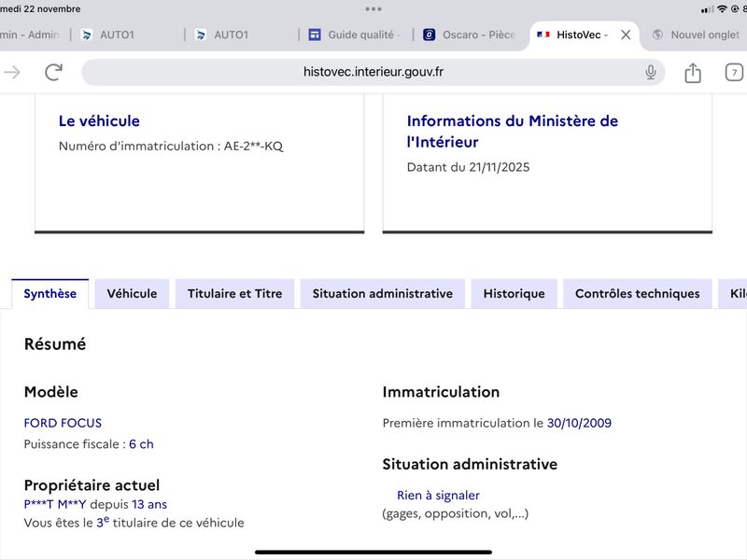The image size is (747, 560).
Task: Click the Guide qualité tab favicon
Action: [315, 35]
